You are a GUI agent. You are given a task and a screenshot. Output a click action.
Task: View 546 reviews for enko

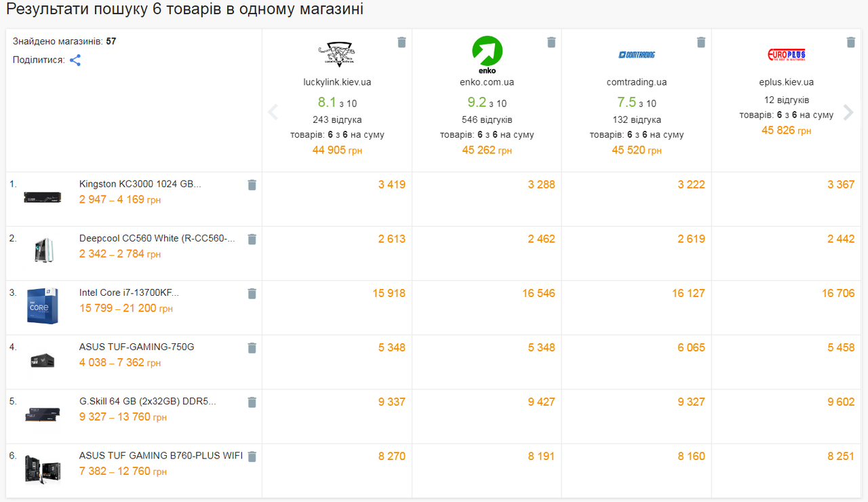click(x=487, y=120)
